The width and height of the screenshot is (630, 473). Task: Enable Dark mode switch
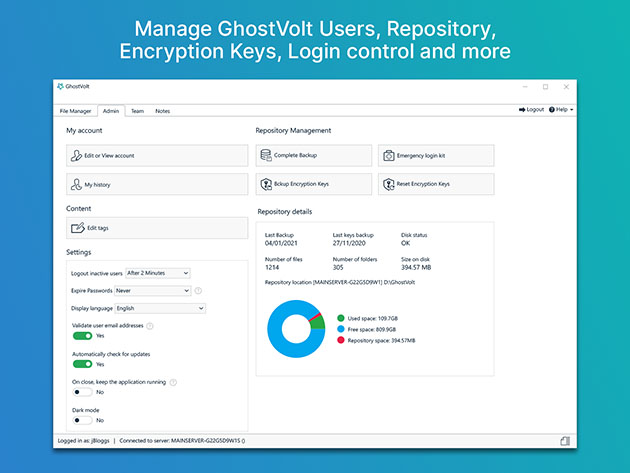82,420
